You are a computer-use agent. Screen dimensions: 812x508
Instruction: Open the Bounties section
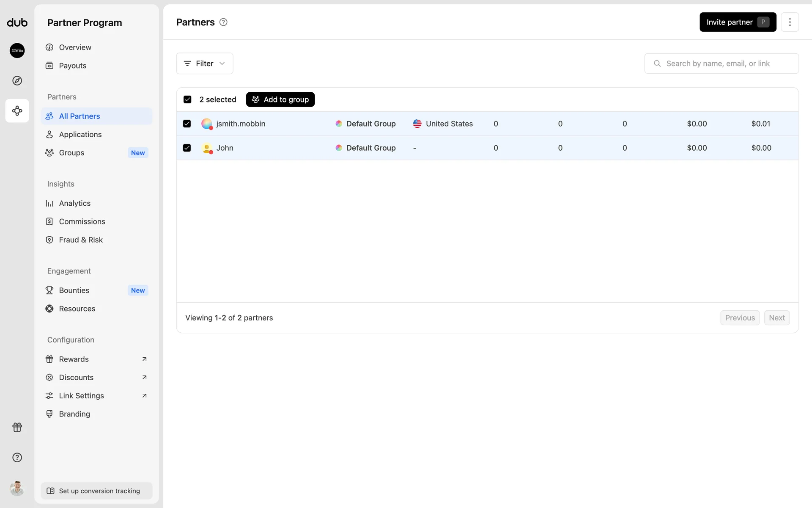(x=74, y=290)
